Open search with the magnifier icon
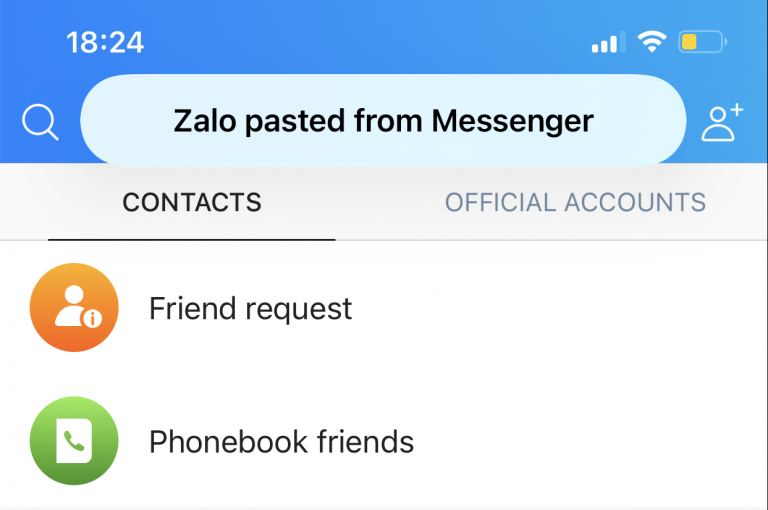Screen dimensions: 768x510 [x=40, y=123]
